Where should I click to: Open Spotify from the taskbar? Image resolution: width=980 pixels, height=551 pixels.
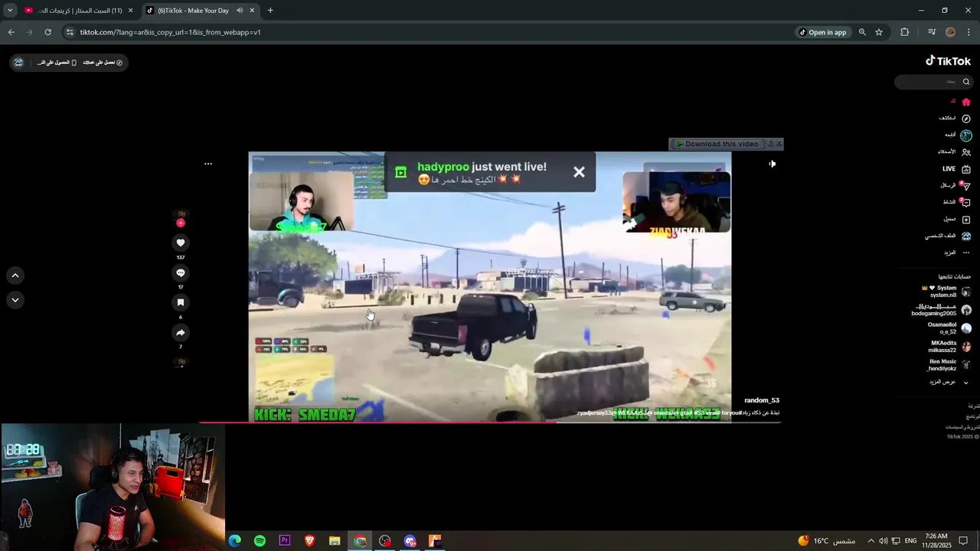260,540
